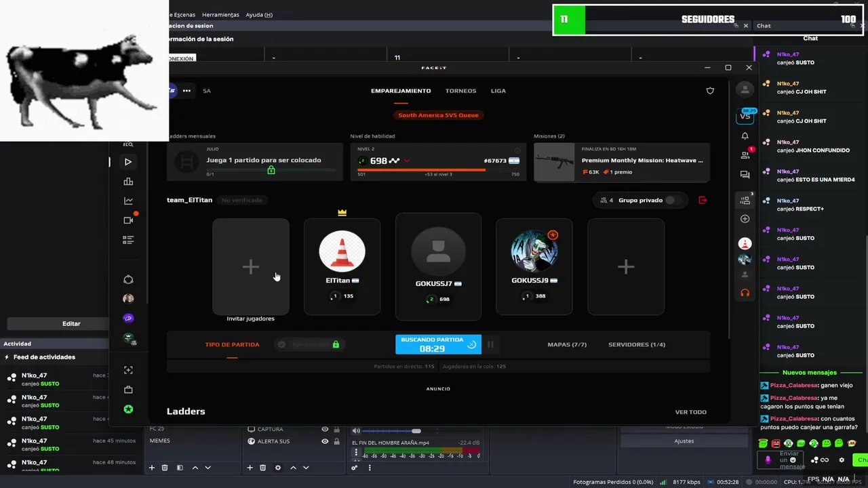
Task: Open the FACEIT feed list icon
Action: [128, 240]
